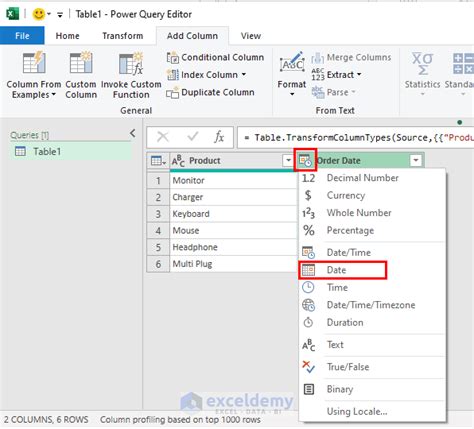This screenshot has width=474, height=429.
Task: Choose True/False data type
Action: (372, 367)
